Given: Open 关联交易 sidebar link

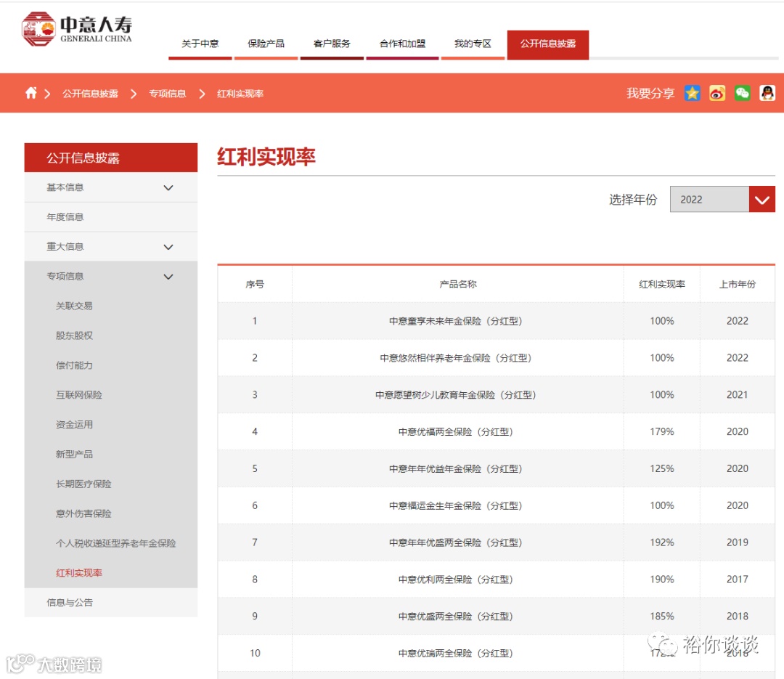Looking at the screenshot, I should (74, 306).
